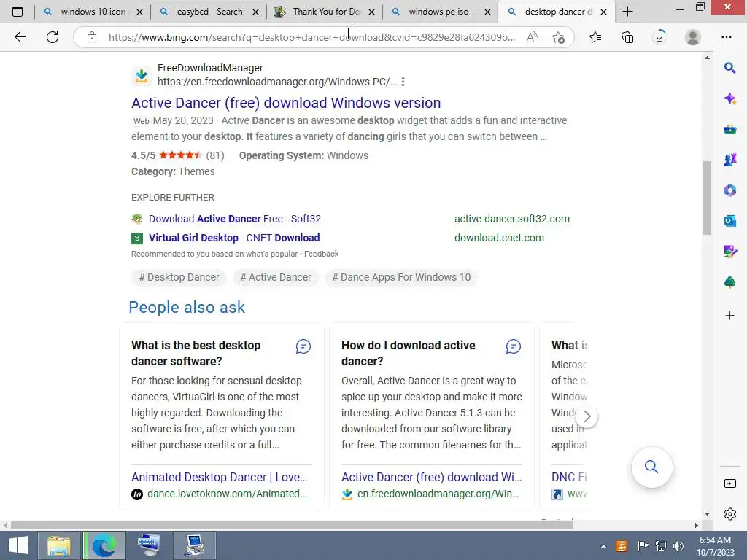This screenshot has width=747, height=560.
Task: Open the sidebar Microsoft 365 icon
Action: click(x=729, y=190)
